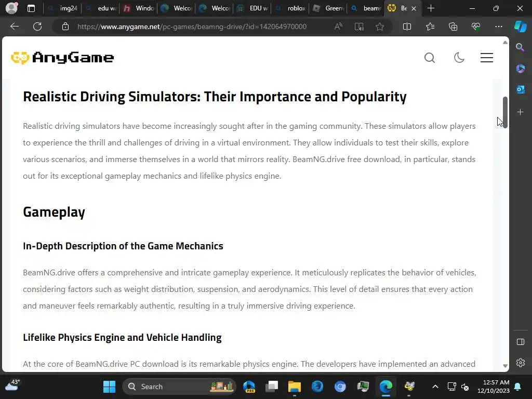The width and height of the screenshot is (532, 399).
Task: Refresh the current page
Action: (37, 26)
